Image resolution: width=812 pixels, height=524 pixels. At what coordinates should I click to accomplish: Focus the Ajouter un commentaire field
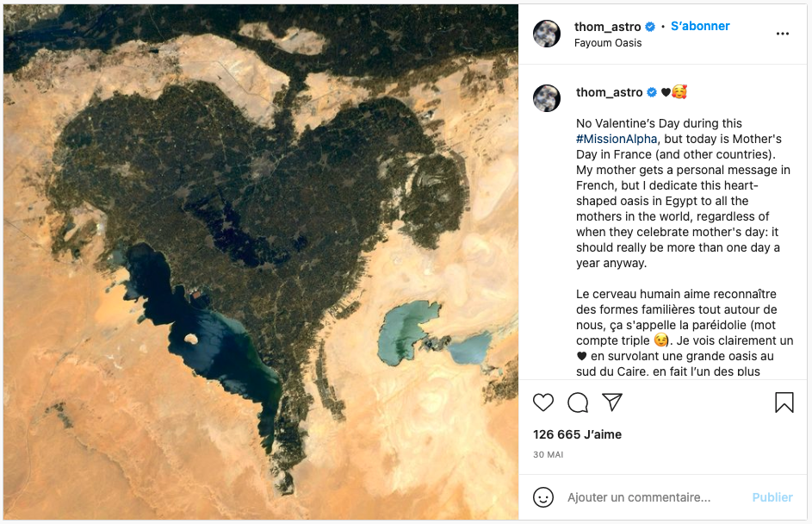pos(639,497)
